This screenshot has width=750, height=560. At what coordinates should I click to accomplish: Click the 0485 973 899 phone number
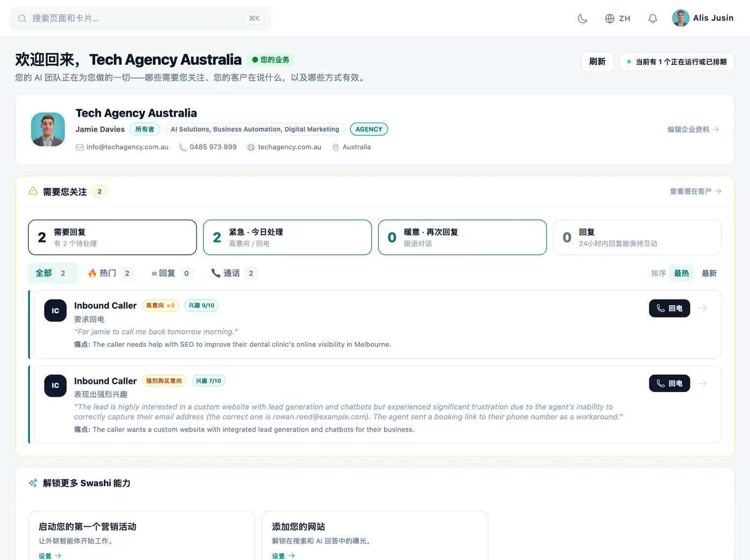(x=213, y=147)
